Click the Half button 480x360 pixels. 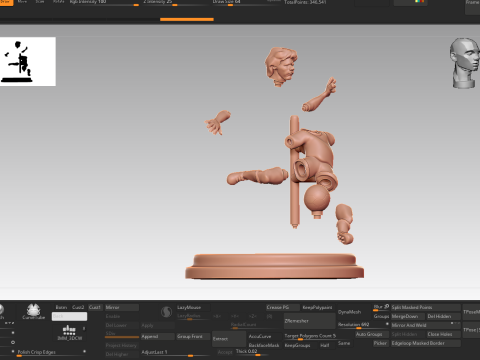[x=327, y=345]
